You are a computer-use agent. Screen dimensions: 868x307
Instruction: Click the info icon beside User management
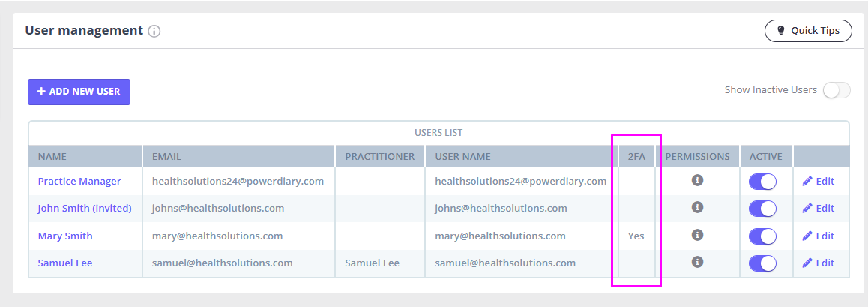[x=154, y=32]
